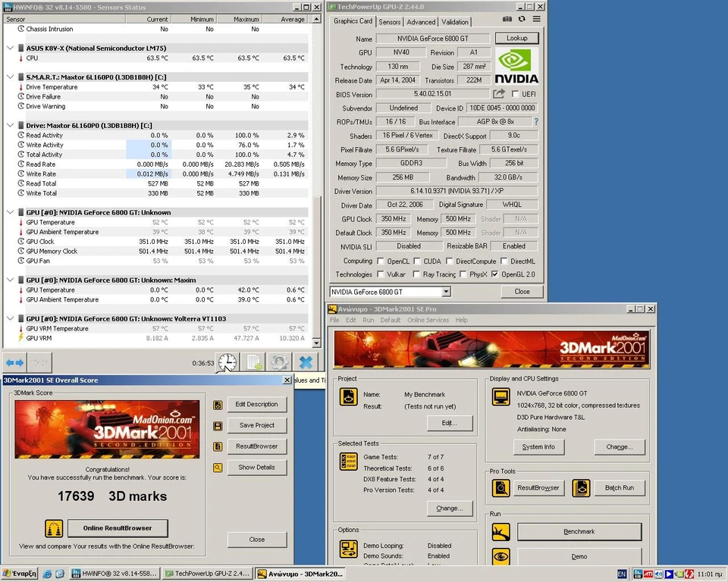Open the clock timer icon in HWiNFO toolbar
The image size is (728, 582).
pyautogui.click(x=227, y=363)
